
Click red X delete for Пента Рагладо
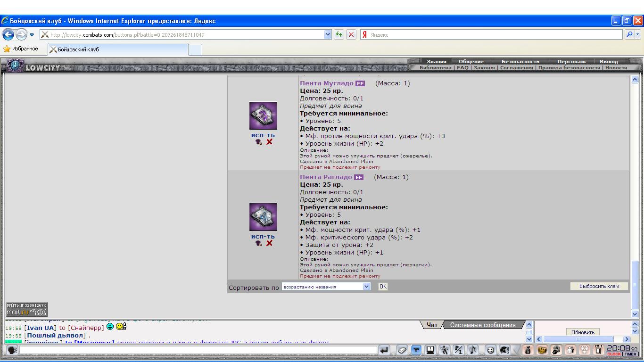coord(269,243)
